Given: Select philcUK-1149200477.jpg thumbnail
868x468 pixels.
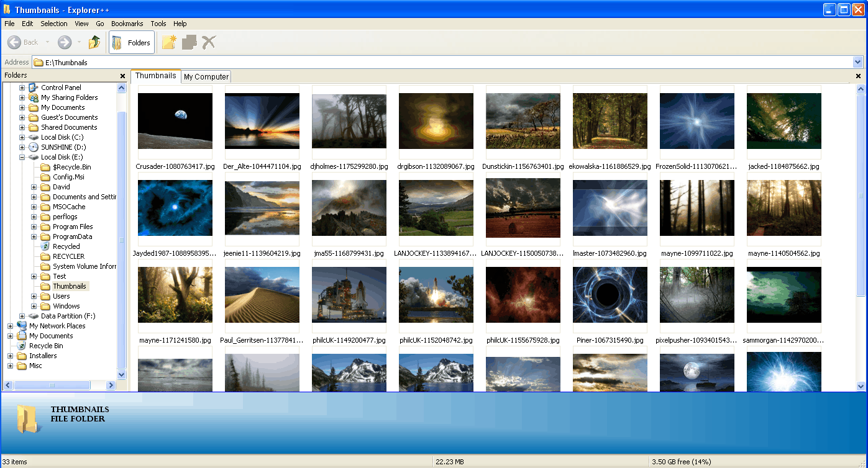Looking at the screenshot, I should coord(349,295).
